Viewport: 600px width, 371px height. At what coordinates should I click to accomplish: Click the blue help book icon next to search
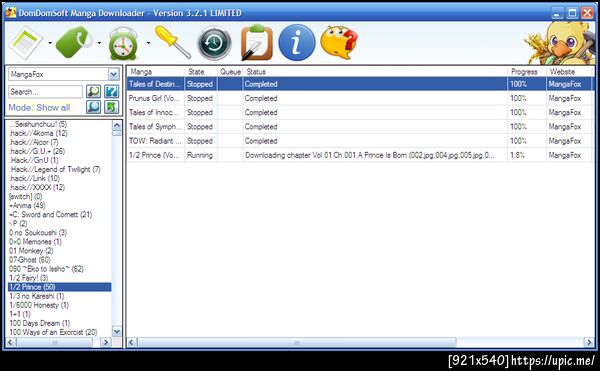[111, 91]
